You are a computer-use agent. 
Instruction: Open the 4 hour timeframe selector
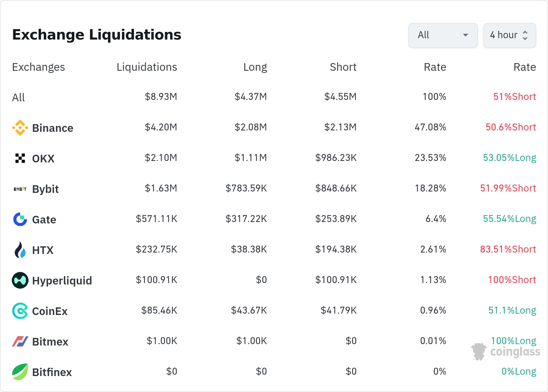[509, 35]
